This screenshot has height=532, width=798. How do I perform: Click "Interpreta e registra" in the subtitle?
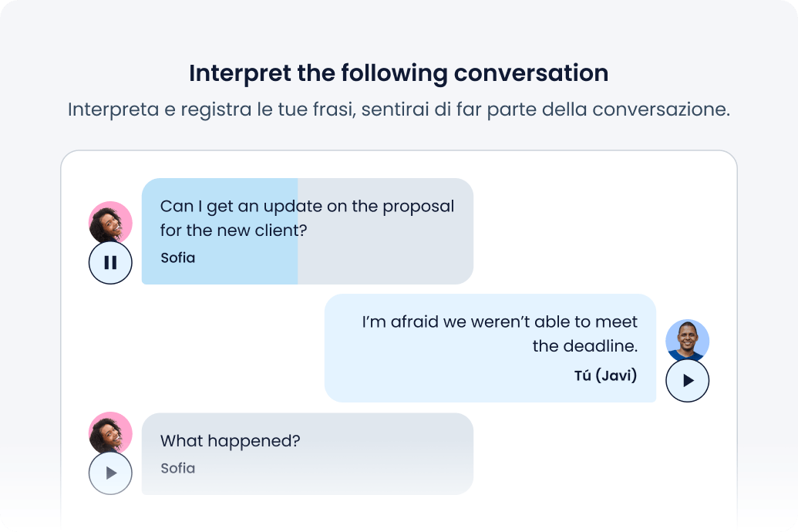tap(143, 109)
